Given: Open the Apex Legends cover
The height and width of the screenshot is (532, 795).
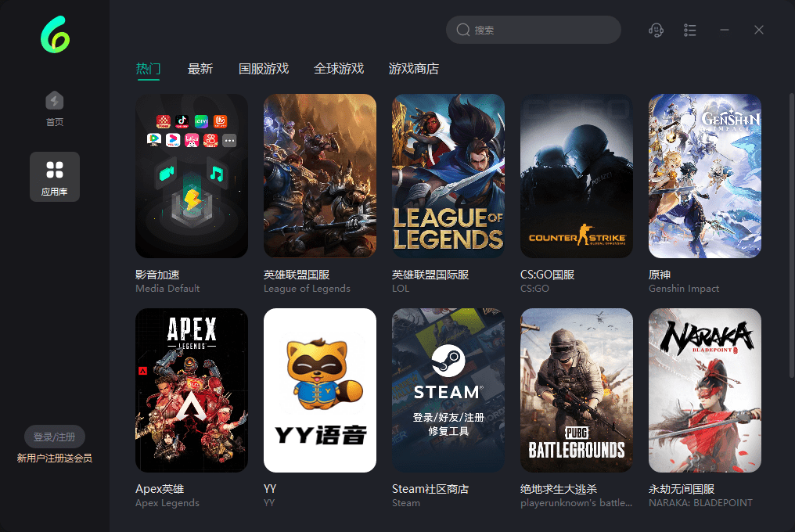Looking at the screenshot, I should [192, 390].
